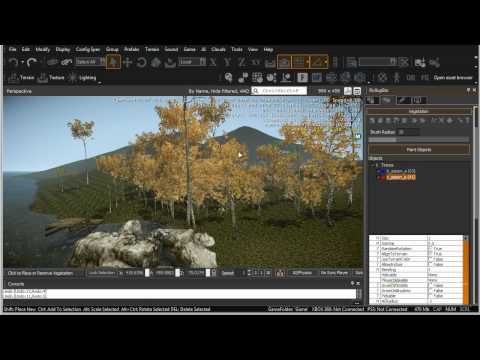Click the viewport search field
480x360 pixels.
[279, 91]
